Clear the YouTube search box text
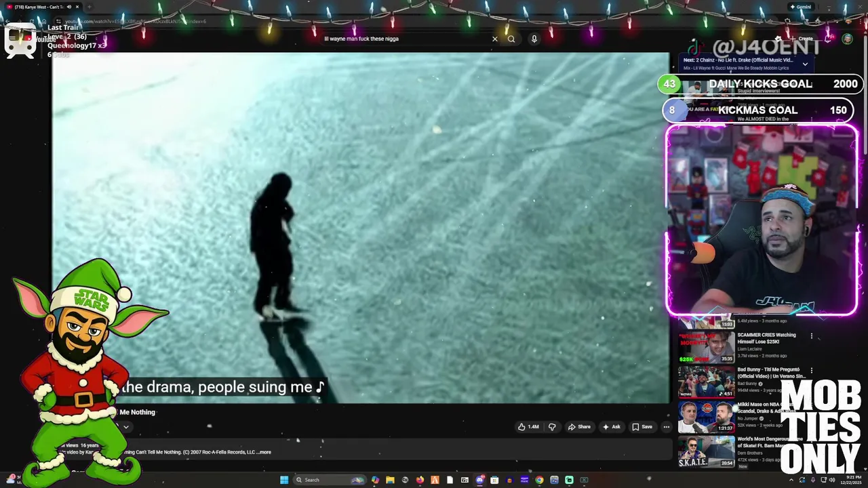868x488 pixels. [494, 39]
